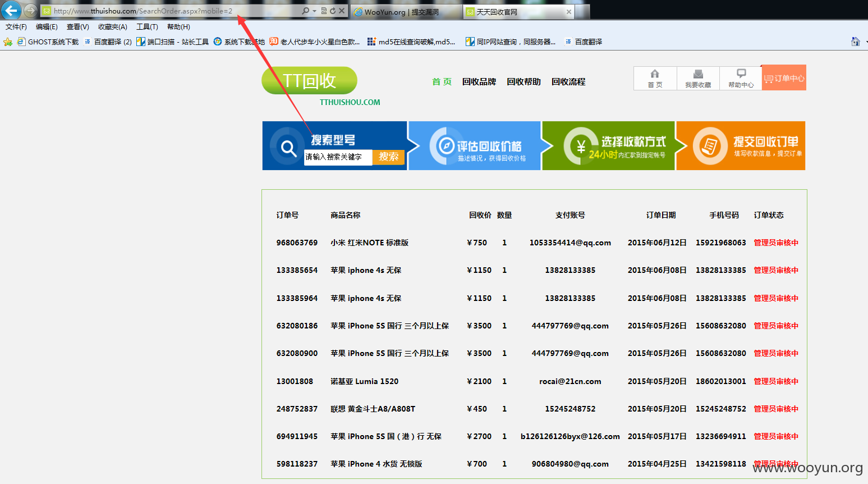Stop loading with the X icon in address bar
The image size is (868, 484).
[x=342, y=11]
